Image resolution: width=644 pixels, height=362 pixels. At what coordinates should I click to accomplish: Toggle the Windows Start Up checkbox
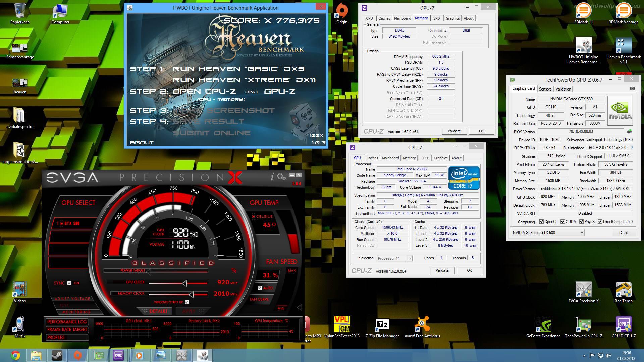pyautogui.click(x=186, y=302)
